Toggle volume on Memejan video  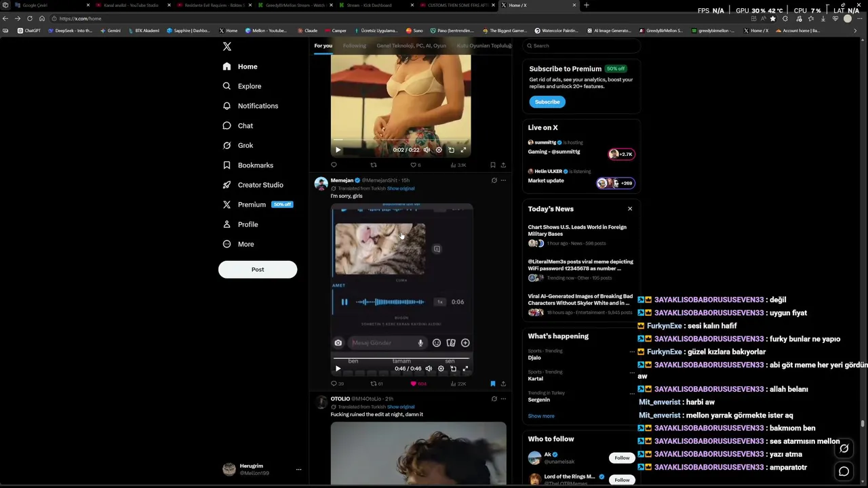(x=429, y=369)
